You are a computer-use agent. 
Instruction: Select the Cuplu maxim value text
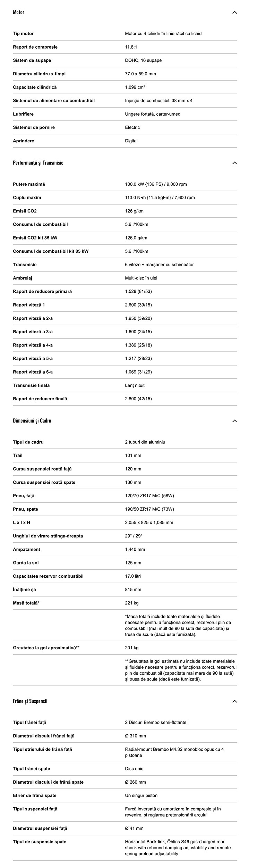coord(160,198)
